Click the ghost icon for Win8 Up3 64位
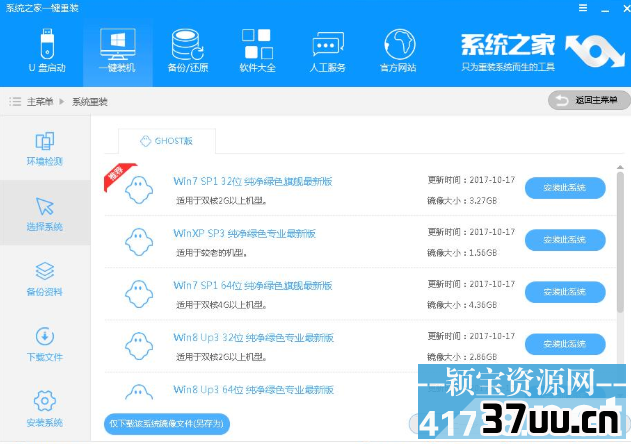 click(x=139, y=392)
